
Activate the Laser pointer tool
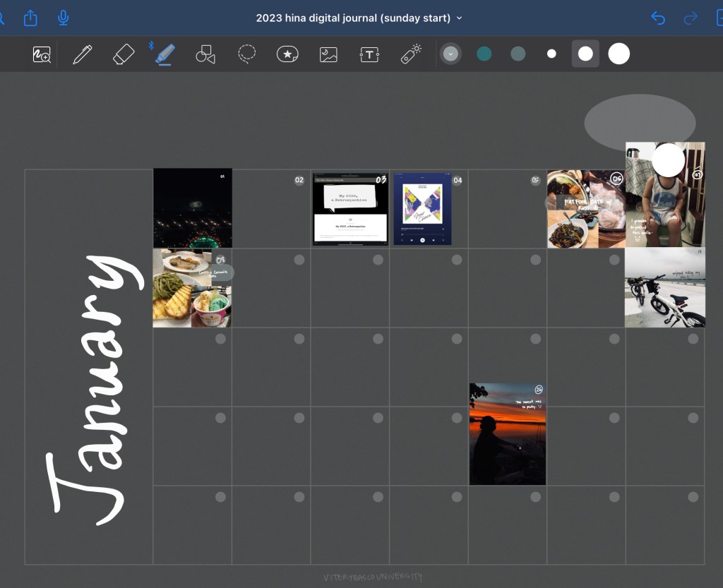pos(411,54)
